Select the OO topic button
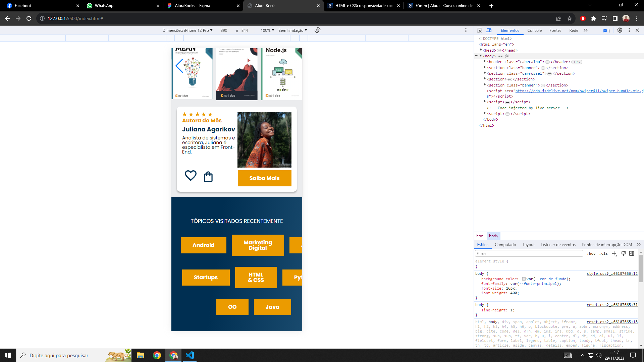The width and height of the screenshot is (644, 362). [232, 307]
